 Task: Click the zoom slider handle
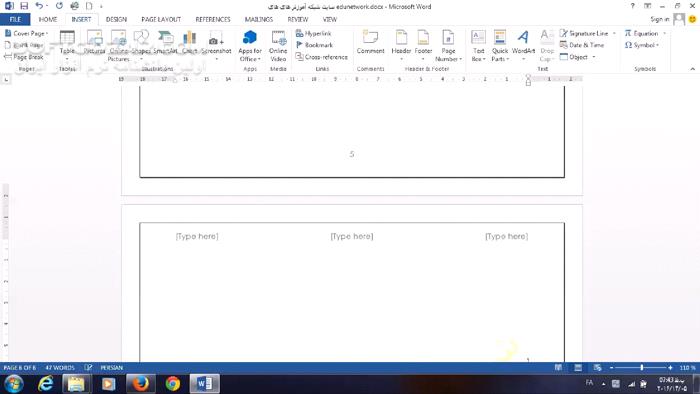[642, 368]
